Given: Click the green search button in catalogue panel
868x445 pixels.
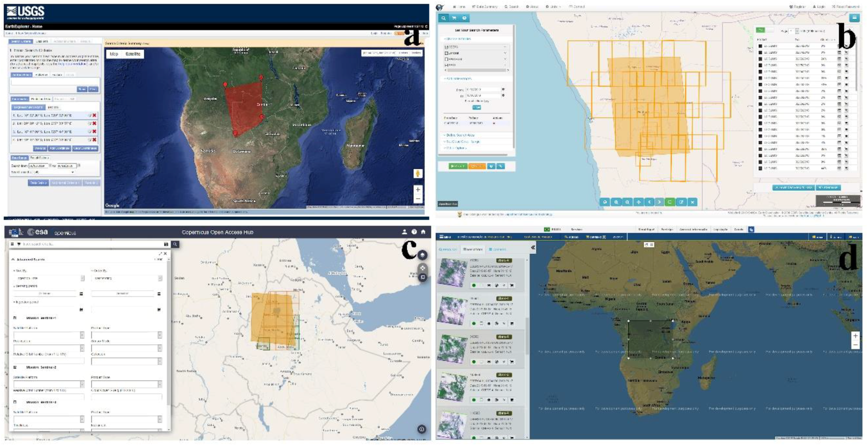Looking at the screenshot, I should pyautogui.click(x=458, y=166).
